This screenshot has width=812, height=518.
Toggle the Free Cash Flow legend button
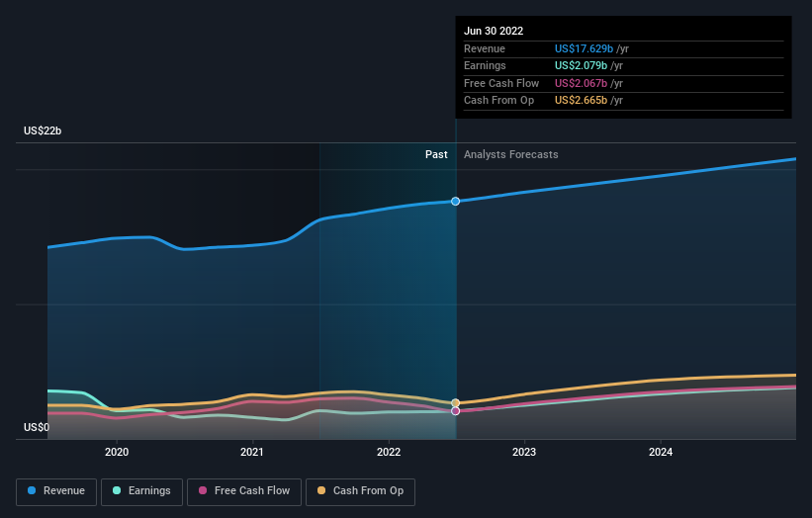point(244,491)
